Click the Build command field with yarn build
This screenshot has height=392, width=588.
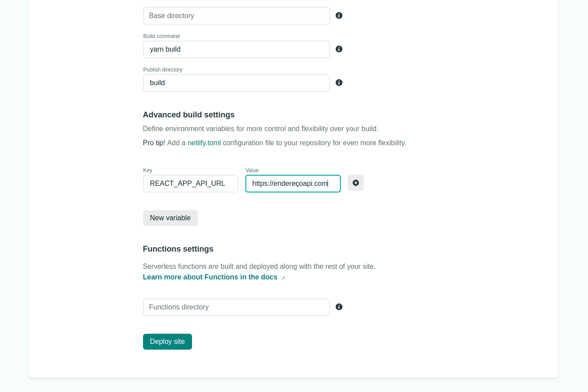(x=237, y=49)
